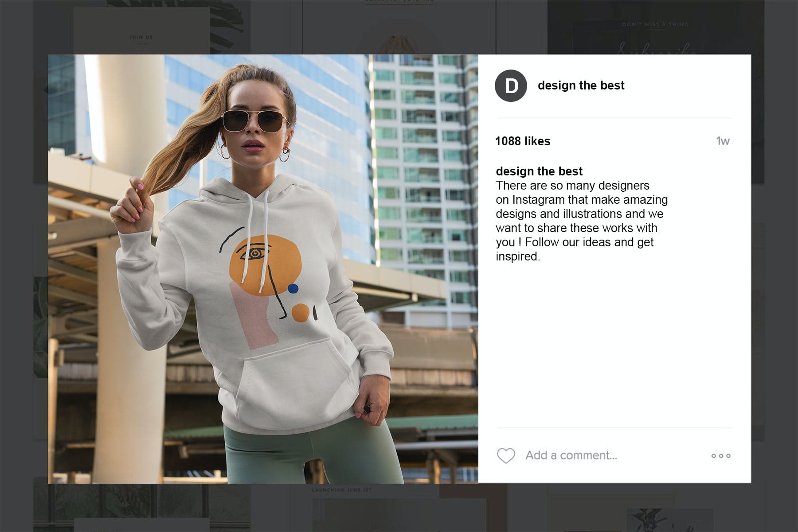Click the hoodie post photo
The width and height of the screenshot is (798, 532).
pos(263,269)
